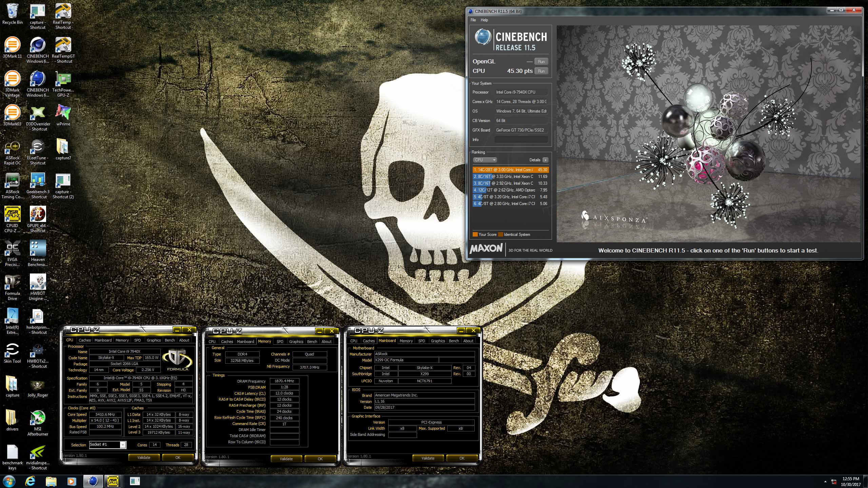
Task: Expand ranking Details arrow in Cinebench
Action: pos(545,160)
